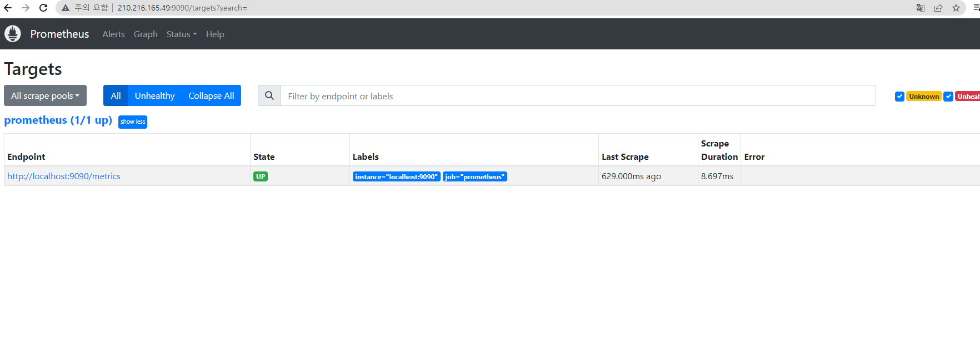Show only Unhealthy targets

pyautogui.click(x=154, y=95)
